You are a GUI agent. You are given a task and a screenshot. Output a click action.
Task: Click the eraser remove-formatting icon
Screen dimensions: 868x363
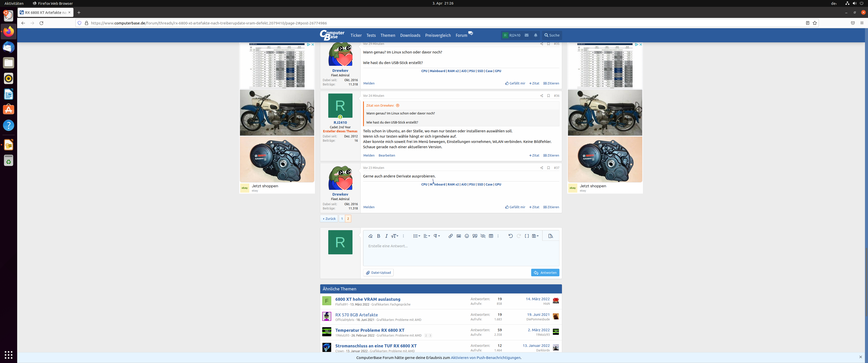(370, 236)
